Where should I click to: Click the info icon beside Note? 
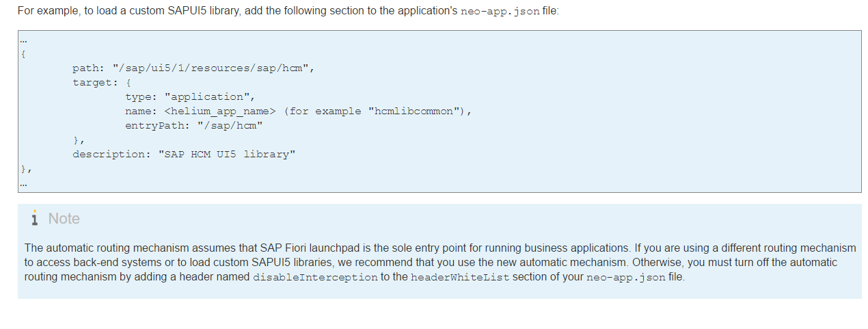(x=34, y=218)
